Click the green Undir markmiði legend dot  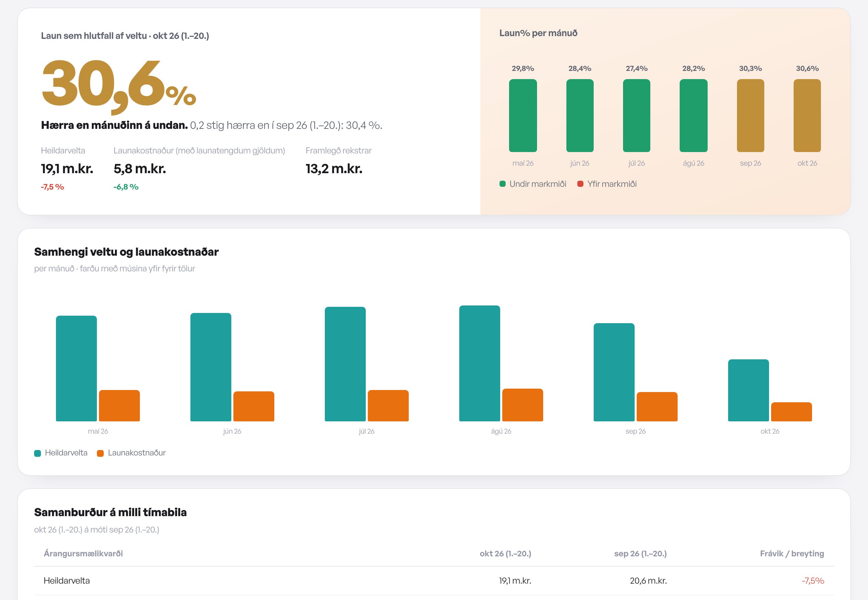[502, 184]
